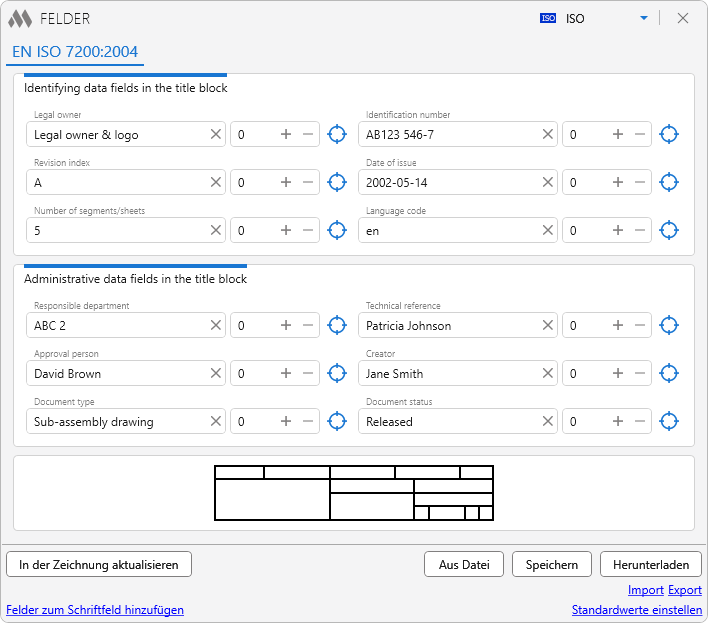Image resolution: width=708 pixels, height=623 pixels.
Task: Click Felder zum Schriftfeld hinzufügen link
Action: click(x=95, y=610)
